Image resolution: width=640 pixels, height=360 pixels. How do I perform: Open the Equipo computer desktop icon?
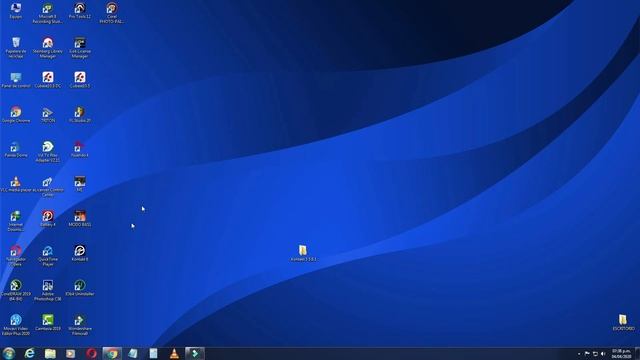click(16, 11)
